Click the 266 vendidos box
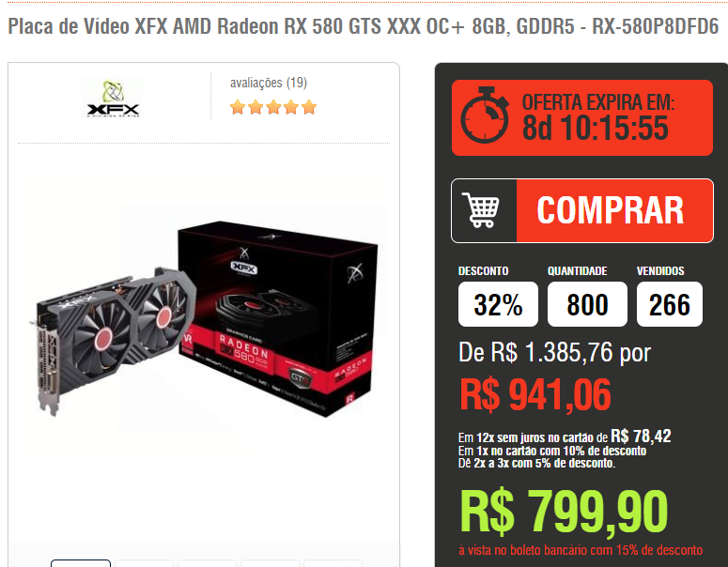Viewport: 728px width, 567px height. pyautogui.click(x=670, y=304)
